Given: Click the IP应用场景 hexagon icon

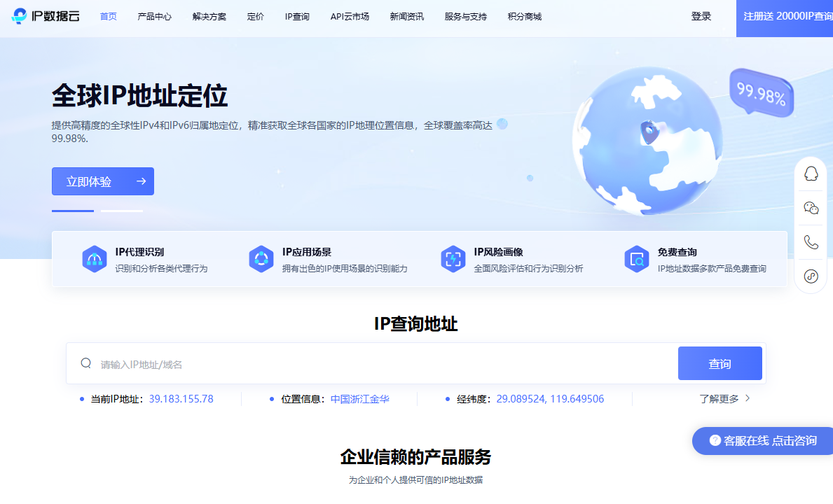Looking at the screenshot, I should tap(261, 259).
